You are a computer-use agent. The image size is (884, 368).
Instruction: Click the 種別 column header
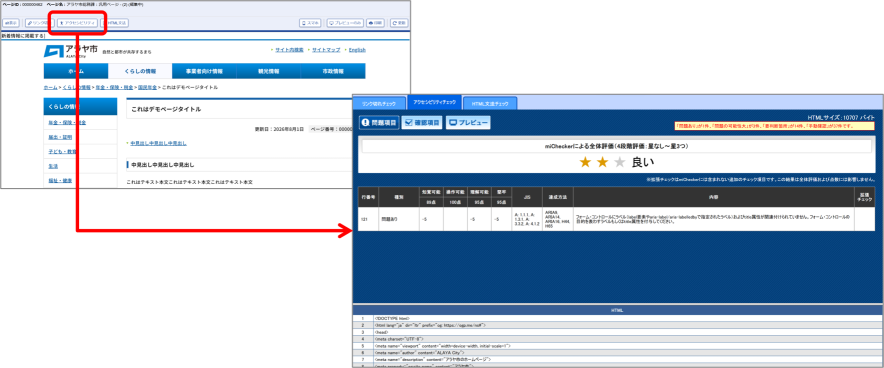[x=399, y=198]
